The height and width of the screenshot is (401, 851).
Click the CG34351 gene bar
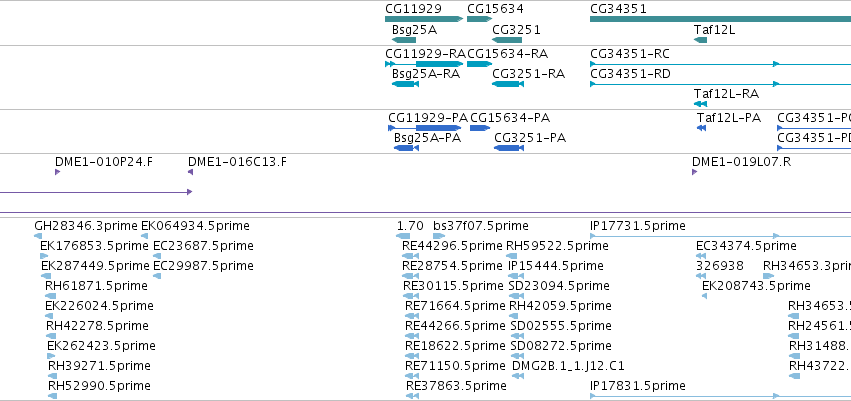click(720, 19)
